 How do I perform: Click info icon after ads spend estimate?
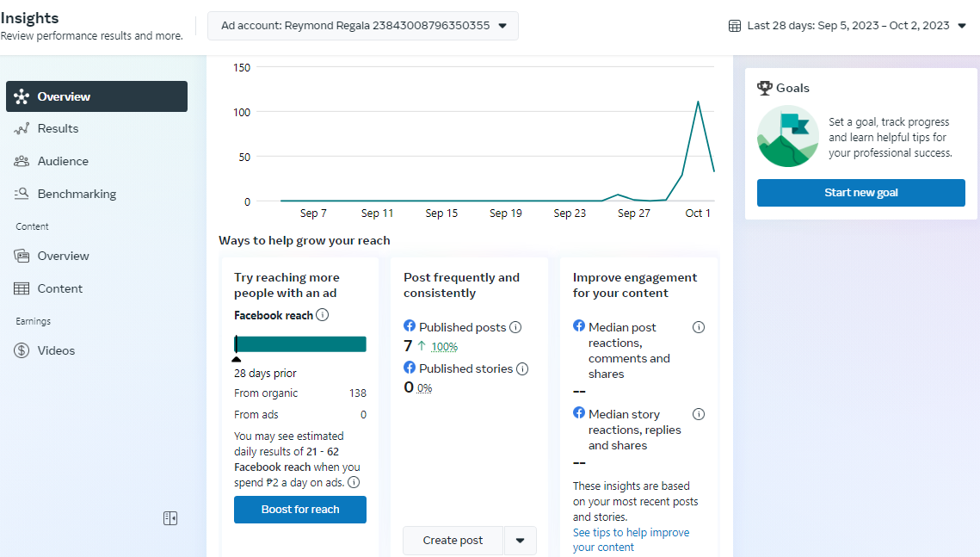354,483
